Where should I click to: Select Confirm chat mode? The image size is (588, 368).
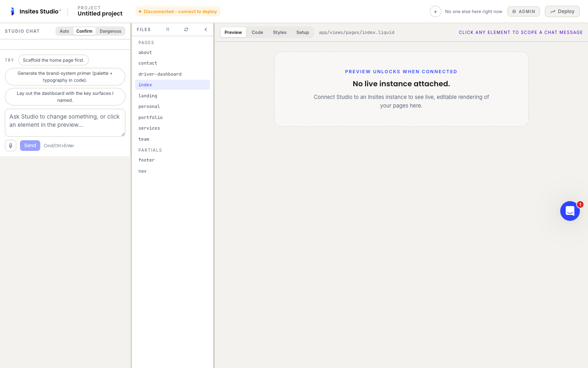coord(85,31)
